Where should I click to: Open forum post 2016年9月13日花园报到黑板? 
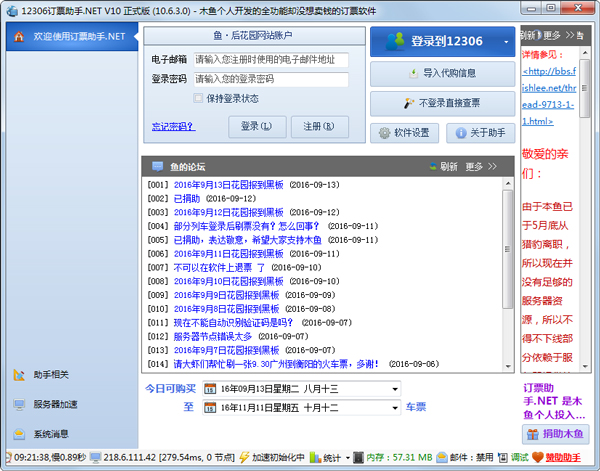pyautogui.click(x=229, y=185)
